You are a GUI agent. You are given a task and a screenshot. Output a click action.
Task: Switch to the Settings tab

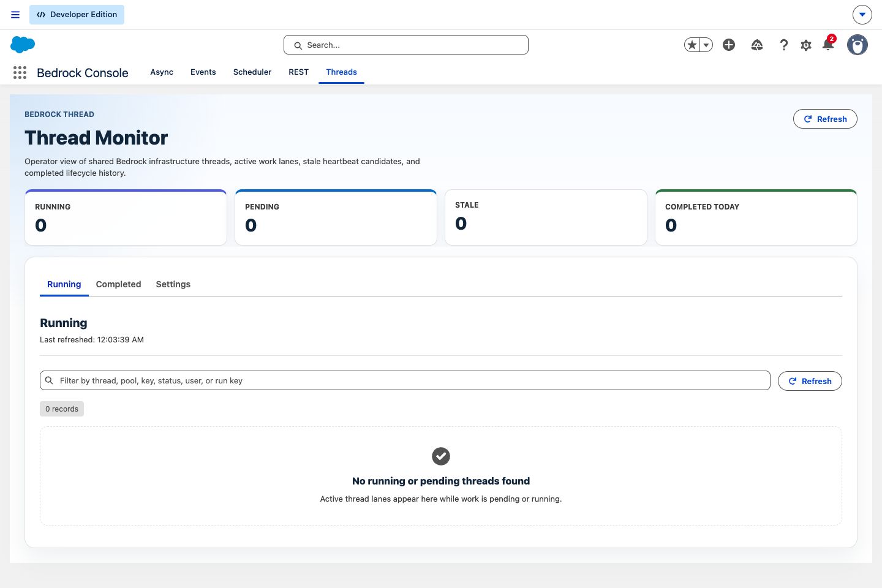[173, 284]
